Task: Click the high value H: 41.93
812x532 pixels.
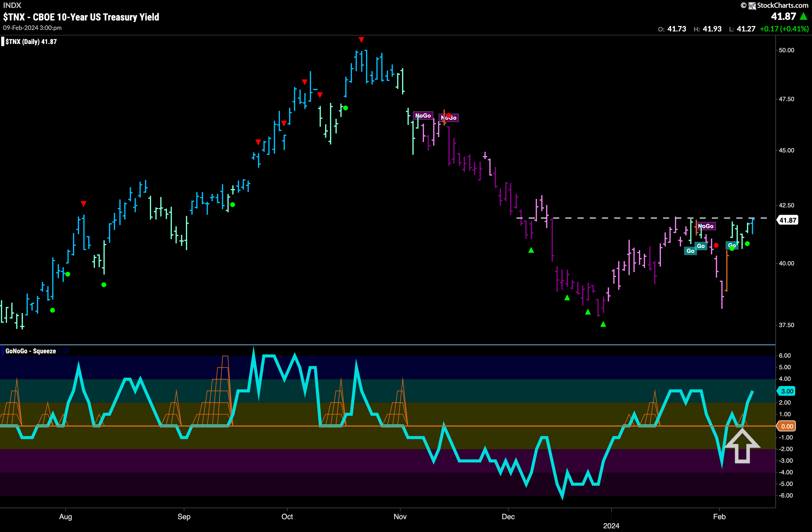Action: point(708,29)
